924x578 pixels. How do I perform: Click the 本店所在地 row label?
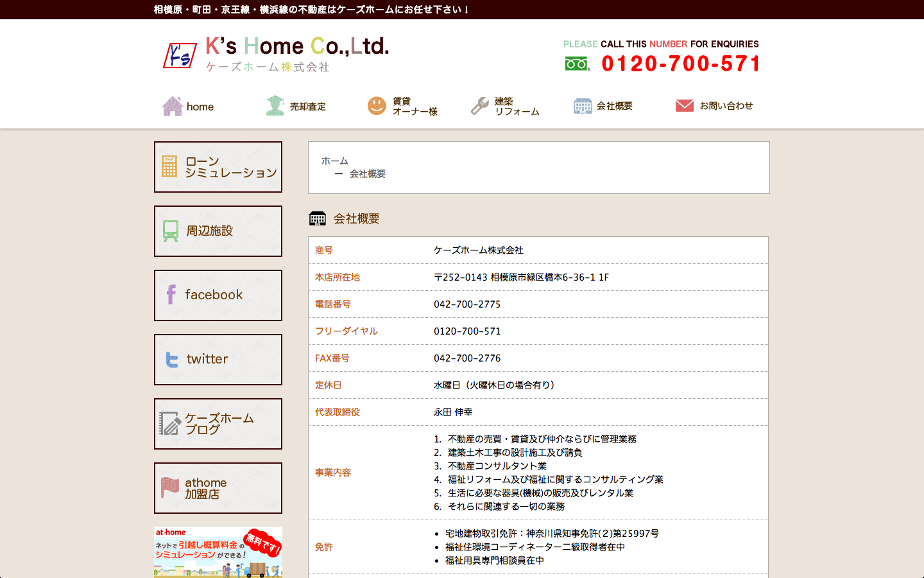(x=338, y=277)
